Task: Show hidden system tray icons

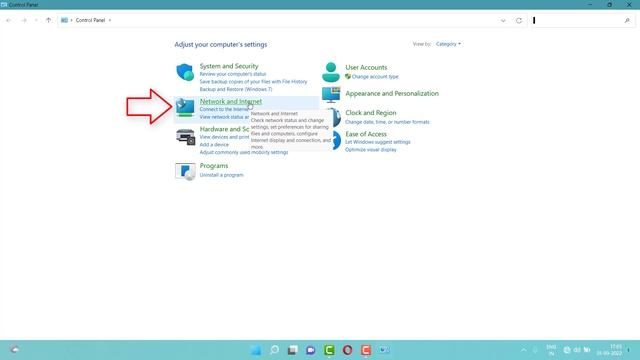Action: [x=523, y=350]
